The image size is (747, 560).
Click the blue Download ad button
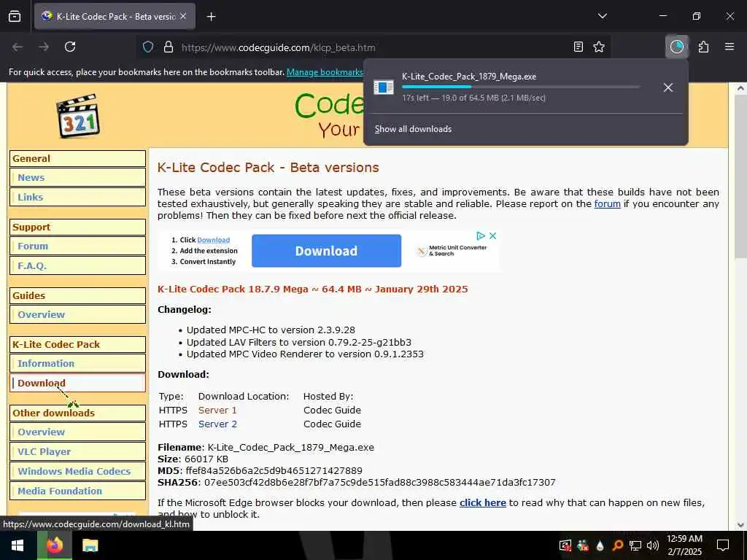point(326,251)
